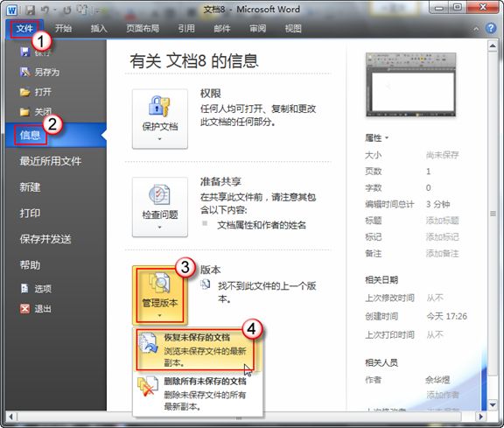Select 打印 in the backstage menu
Screen dimensions: 504x428
(x=30, y=213)
